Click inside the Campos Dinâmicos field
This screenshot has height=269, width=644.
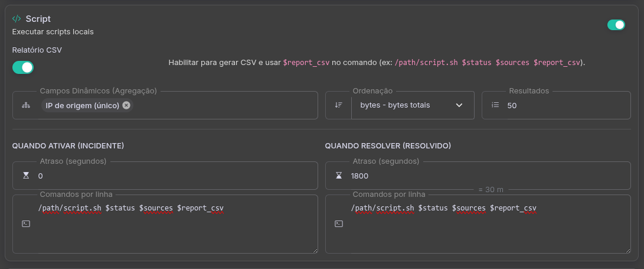[224, 105]
